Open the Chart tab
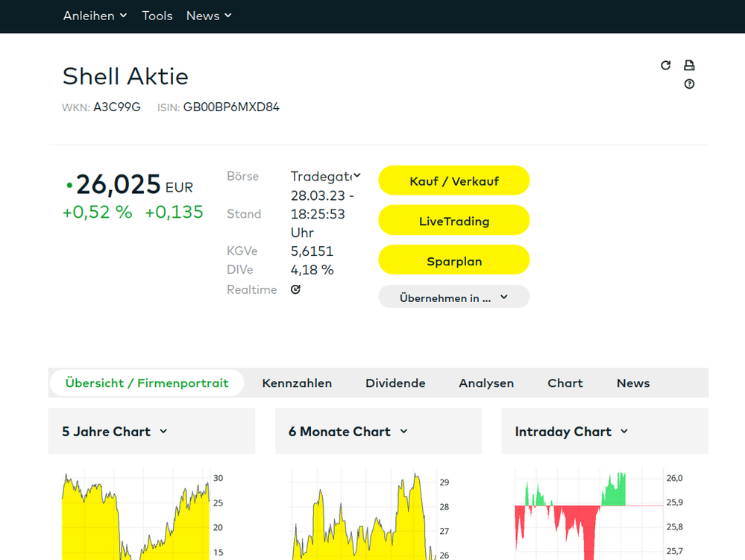The width and height of the screenshot is (745, 560). pyautogui.click(x=565, y=383)
